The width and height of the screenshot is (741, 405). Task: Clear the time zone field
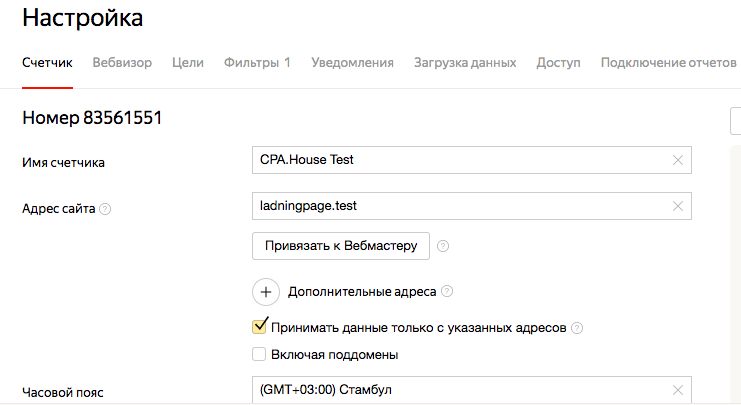tap(678, 390)
